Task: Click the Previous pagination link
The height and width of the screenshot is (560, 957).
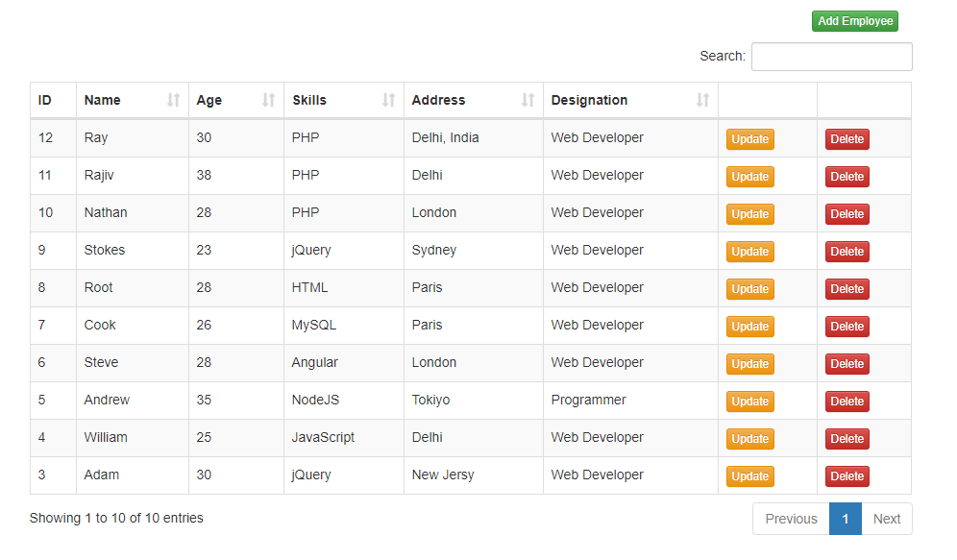Action: [790, 519]
